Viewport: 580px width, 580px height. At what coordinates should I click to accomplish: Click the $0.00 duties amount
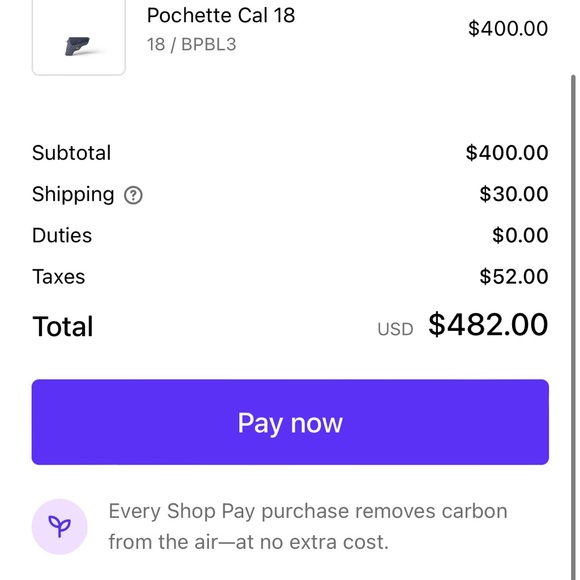tap(520, 235)
